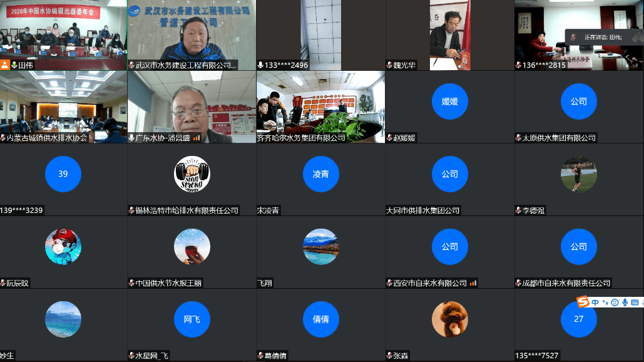The image size is (644, 362).
Task: Select the poodle avatar of 张森
Action: (x=449, y=319)
